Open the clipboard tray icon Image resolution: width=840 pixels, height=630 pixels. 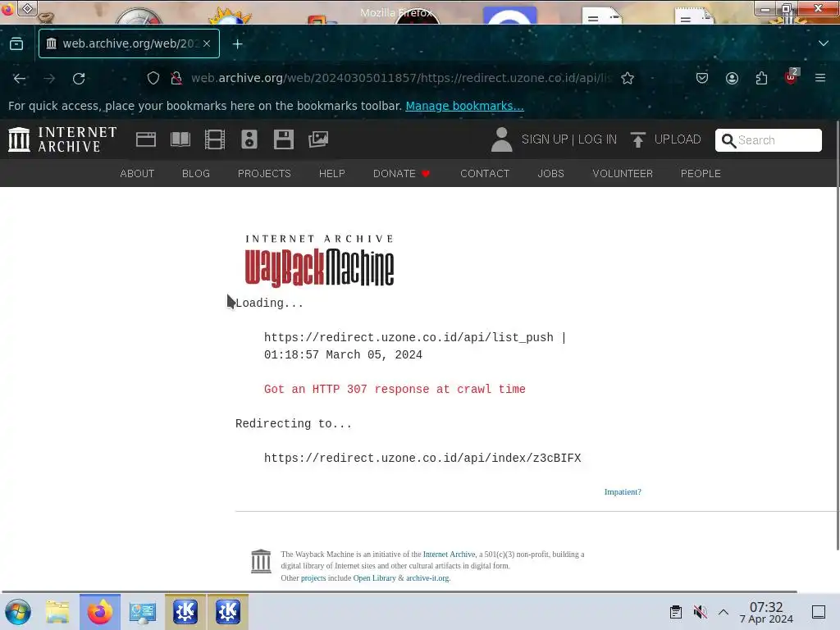coord(676,612)
